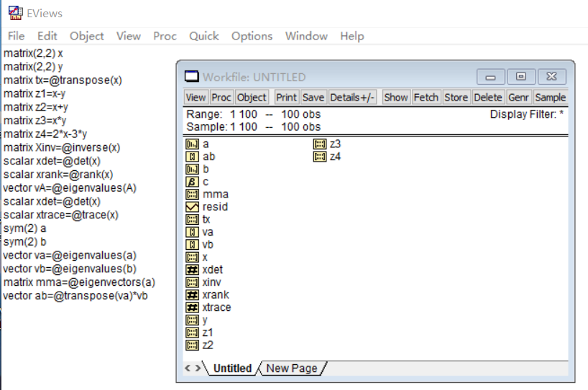The image size is (588, 390).
Task: Open the Window menu
Action: tap(306, 36)
